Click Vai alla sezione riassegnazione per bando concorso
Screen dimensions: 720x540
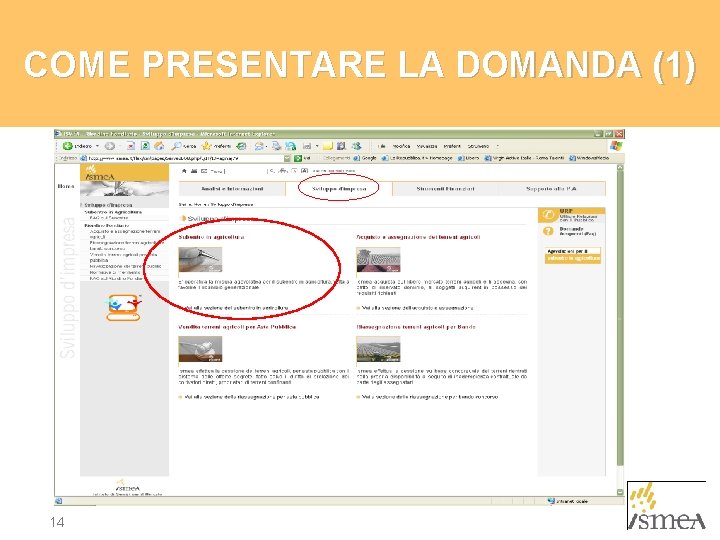(x=430, y=397)
